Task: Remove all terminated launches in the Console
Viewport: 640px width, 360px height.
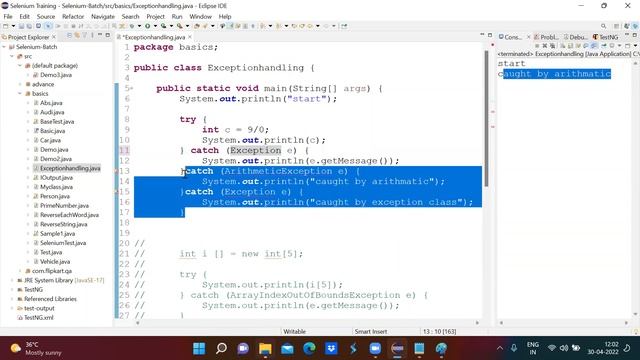Action: pos(553,45)
